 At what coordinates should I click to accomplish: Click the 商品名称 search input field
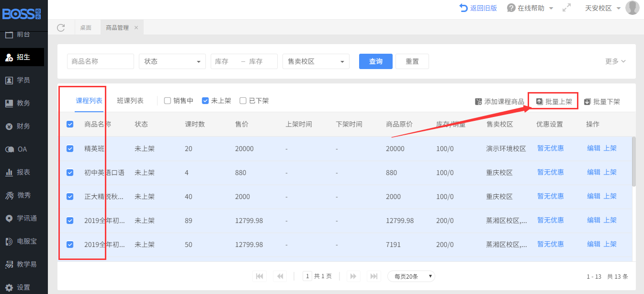point(101,61)
